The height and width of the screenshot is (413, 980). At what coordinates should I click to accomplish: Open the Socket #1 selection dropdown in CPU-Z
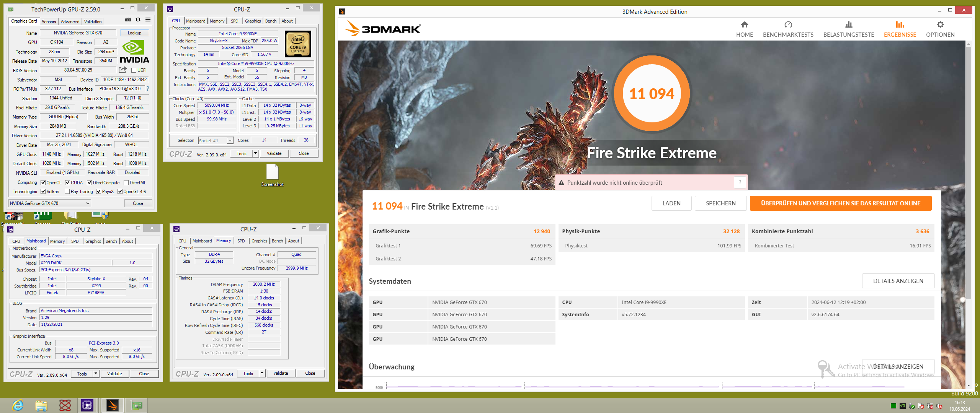click(216, 141)
